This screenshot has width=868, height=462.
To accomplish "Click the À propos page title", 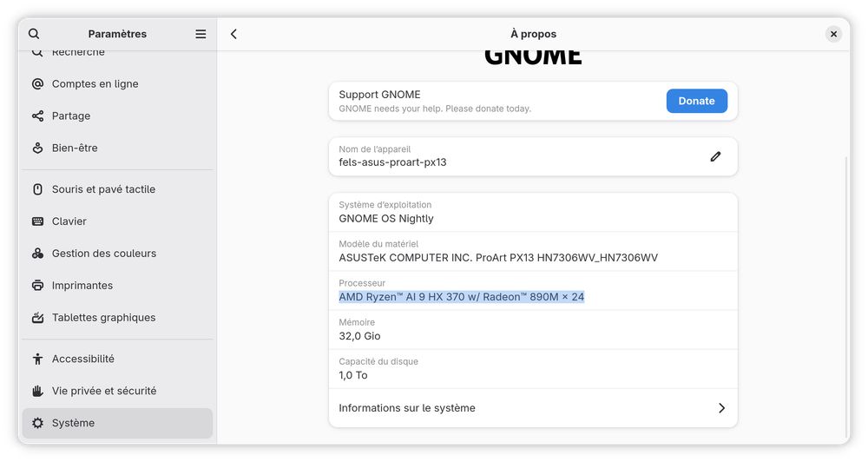I will tap(533, 34).
